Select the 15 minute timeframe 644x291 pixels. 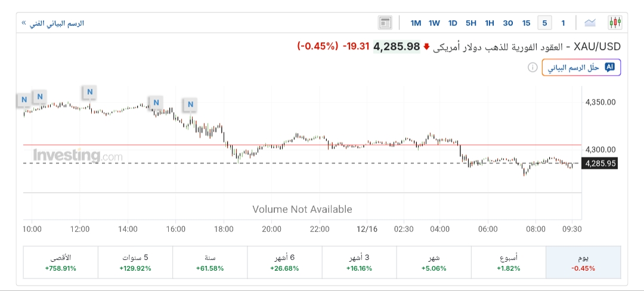pos(526,23)
